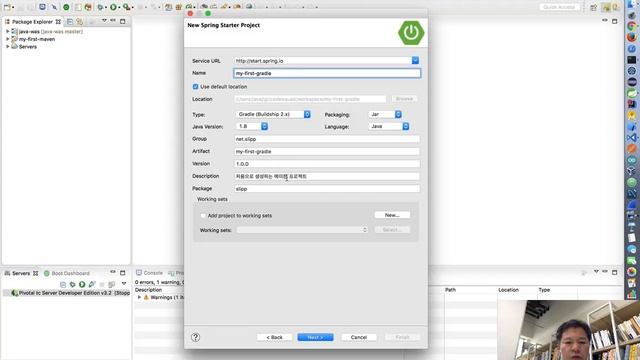Switch to the Console tab
Image resolution: width=640 pixels, height=360 pixels.
point(149,273)
